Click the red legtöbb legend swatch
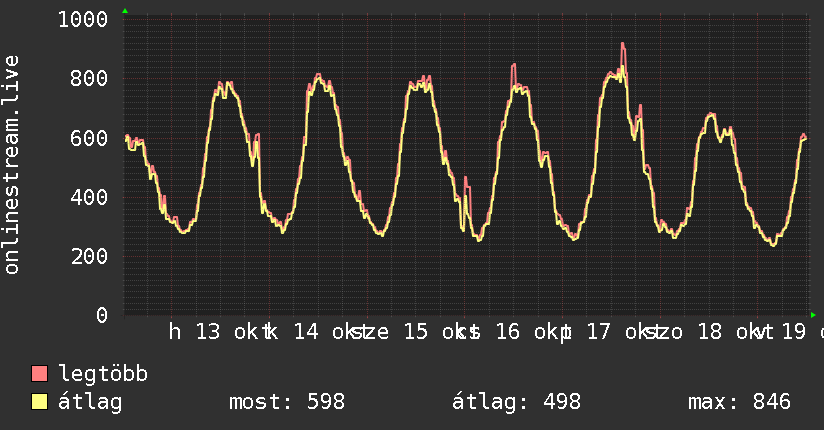Viewport: 824px width, 430px height. pyautogui.click(x=40, y=374)
